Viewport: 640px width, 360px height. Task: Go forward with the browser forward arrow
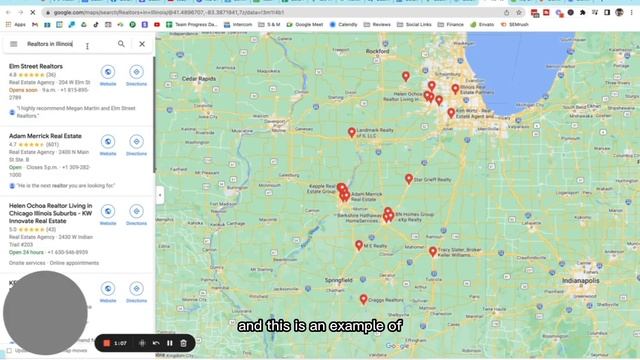pyautogui.click(x=20, y=13)
